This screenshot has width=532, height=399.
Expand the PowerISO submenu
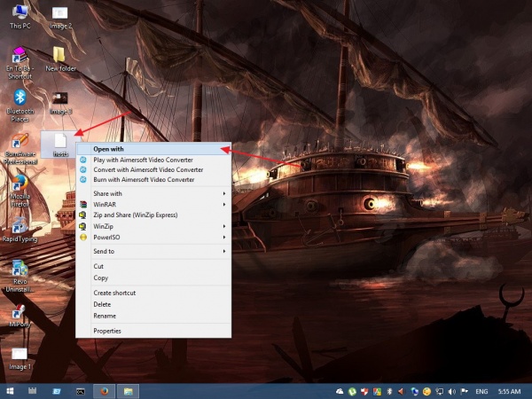[x=153, y=237]
